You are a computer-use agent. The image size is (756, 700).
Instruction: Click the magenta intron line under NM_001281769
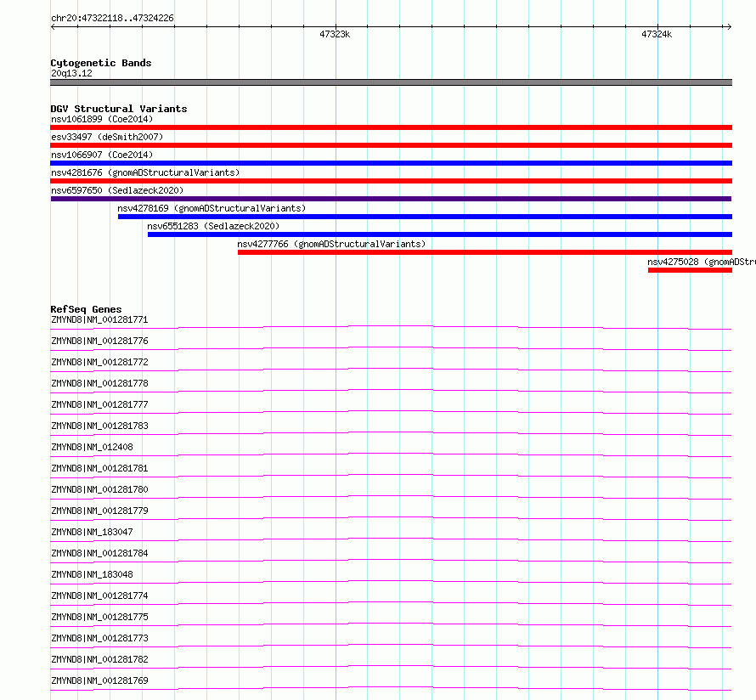point(391,687)
